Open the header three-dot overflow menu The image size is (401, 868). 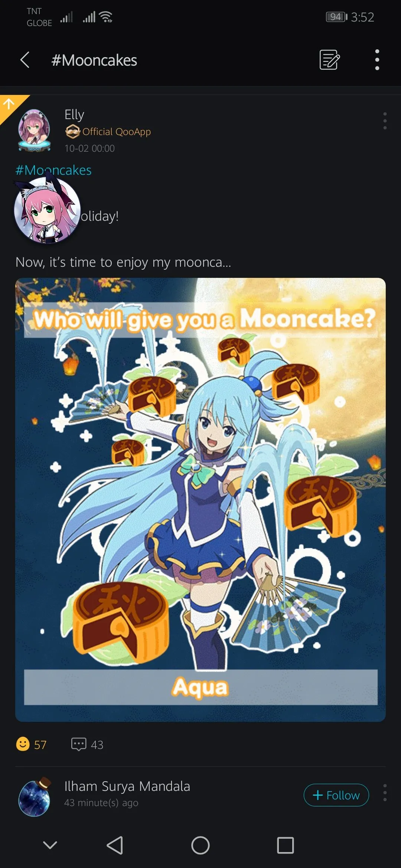point(377,60)
